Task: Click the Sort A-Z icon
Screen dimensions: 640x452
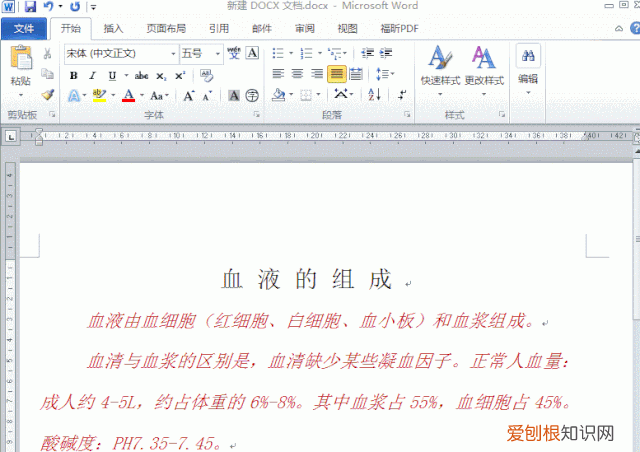Action: (374, 95)
